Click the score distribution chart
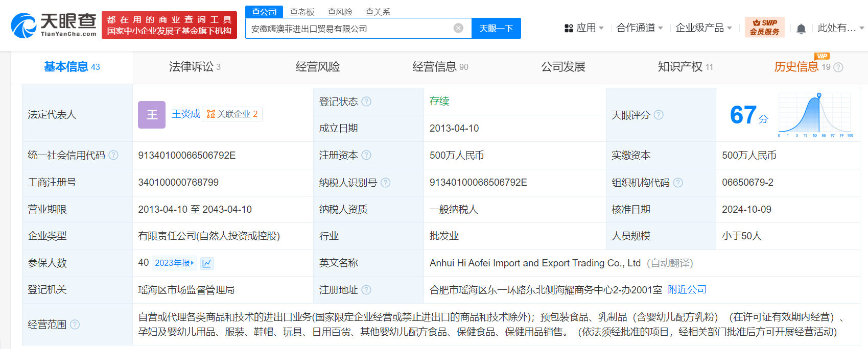 coord(815,114)
